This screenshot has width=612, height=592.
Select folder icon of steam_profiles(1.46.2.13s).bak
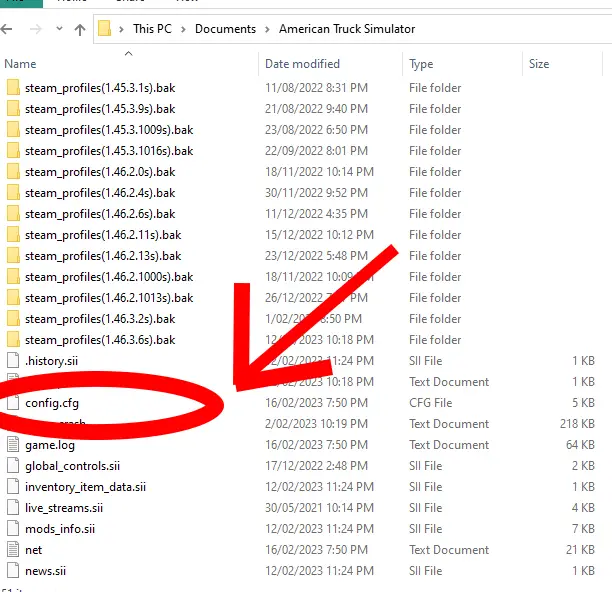tap(13, 256)
